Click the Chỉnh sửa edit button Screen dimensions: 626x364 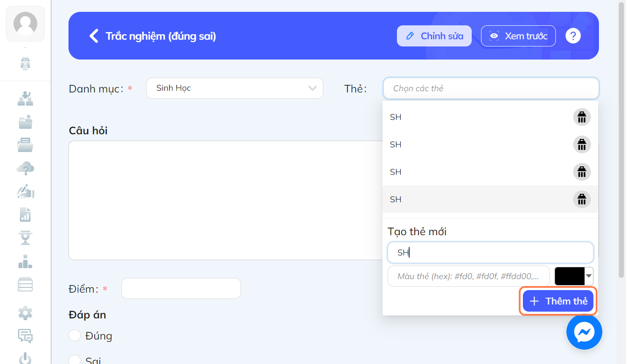pos(434,36)
